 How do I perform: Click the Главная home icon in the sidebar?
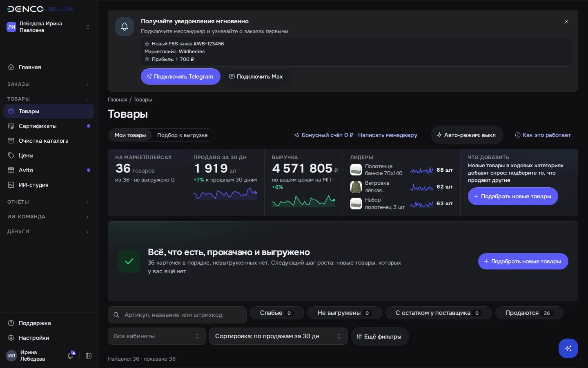[x=11, y=67]
